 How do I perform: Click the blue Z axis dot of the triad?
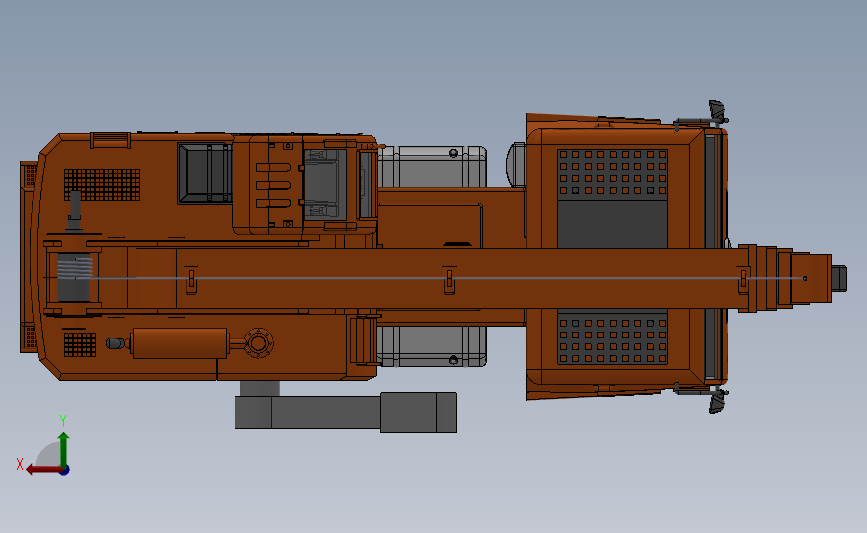coord(65,471)
